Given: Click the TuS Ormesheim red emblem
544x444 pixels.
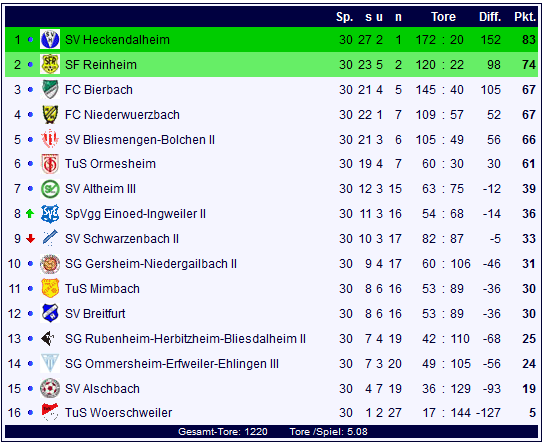Looking at the screenshot, I should [x=50, y=164].
